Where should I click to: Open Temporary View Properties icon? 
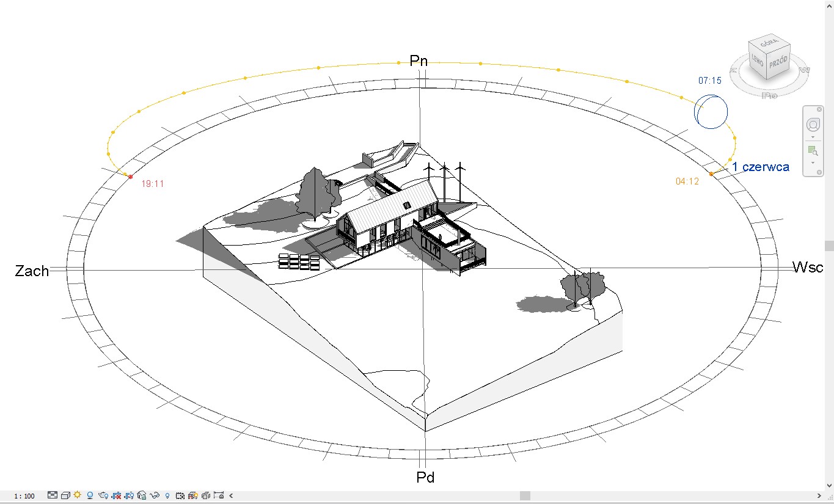(x=180, y=495)
